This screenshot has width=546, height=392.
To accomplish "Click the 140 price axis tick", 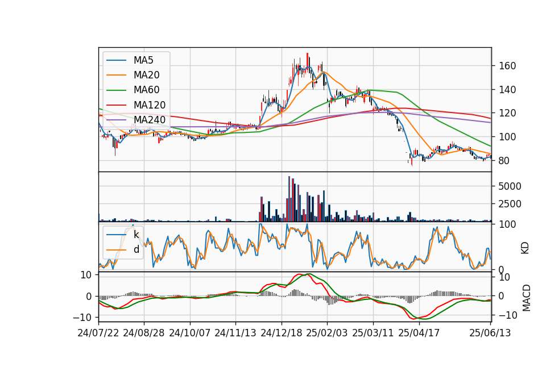I will 507,90.
